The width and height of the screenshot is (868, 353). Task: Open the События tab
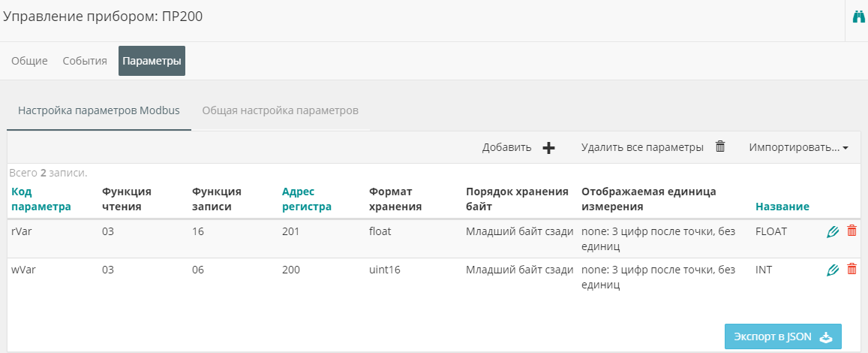click(85, 61)
